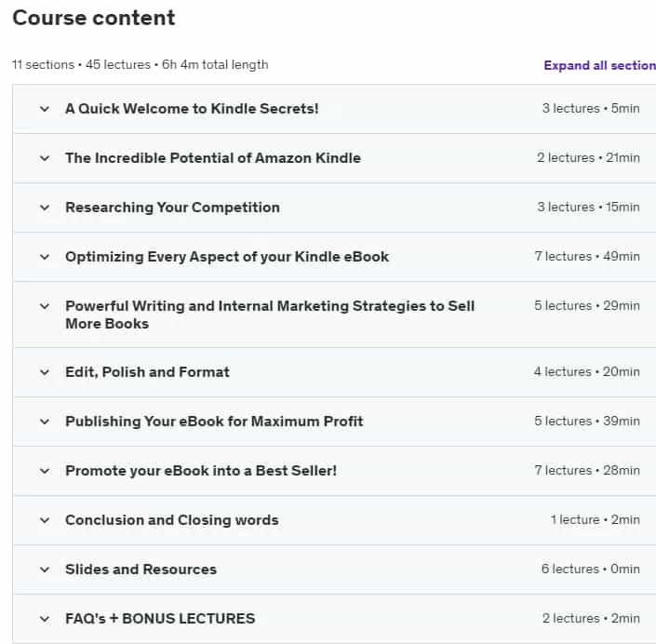Viewport: 656px width, 644px height.
Task: Select 'Slides and Resources' section title
Action: point(141,570)
